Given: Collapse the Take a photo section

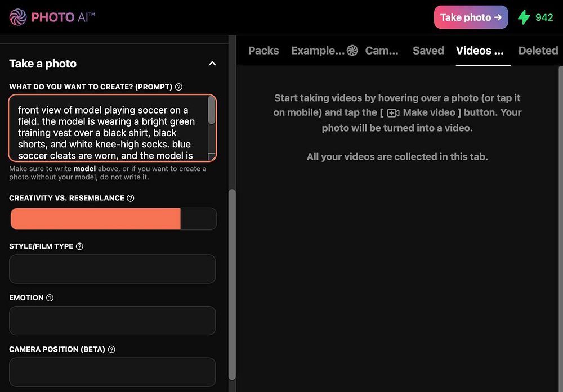Looking at the screenshot, I should [x=212, y=64].
